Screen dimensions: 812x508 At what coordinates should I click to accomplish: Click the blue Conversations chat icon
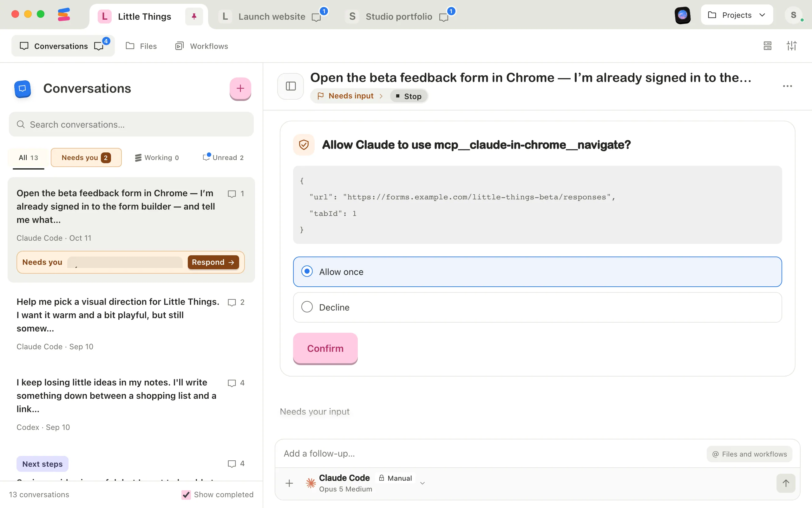(x=23, y=89)
